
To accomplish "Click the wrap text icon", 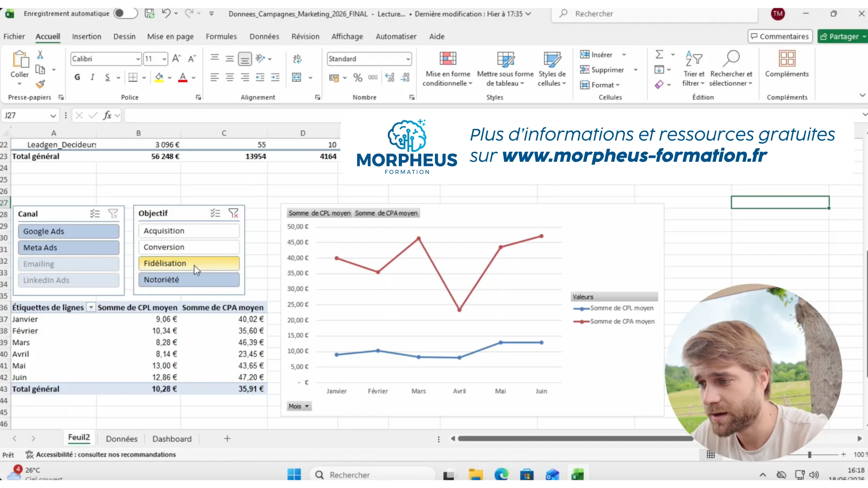I will pyautogui.click(x=297, y=59).
